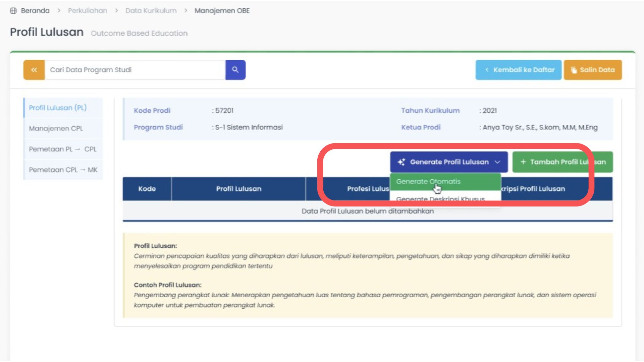
Task: Click the orange double-chevron collapse button
Action: click(x=34, y=70)
